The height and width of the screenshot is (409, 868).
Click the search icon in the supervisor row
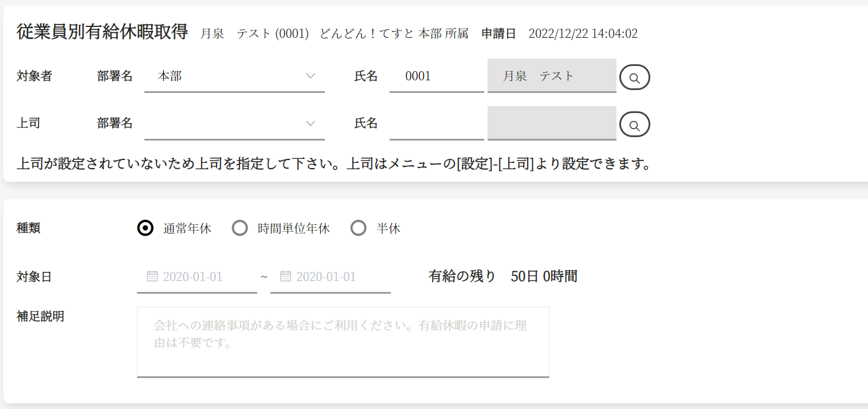tap(634, 124)
